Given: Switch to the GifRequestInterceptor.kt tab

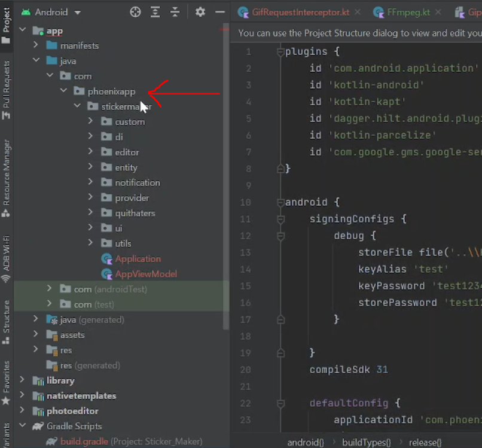Looking at the screenshot, I should [299, 12].
